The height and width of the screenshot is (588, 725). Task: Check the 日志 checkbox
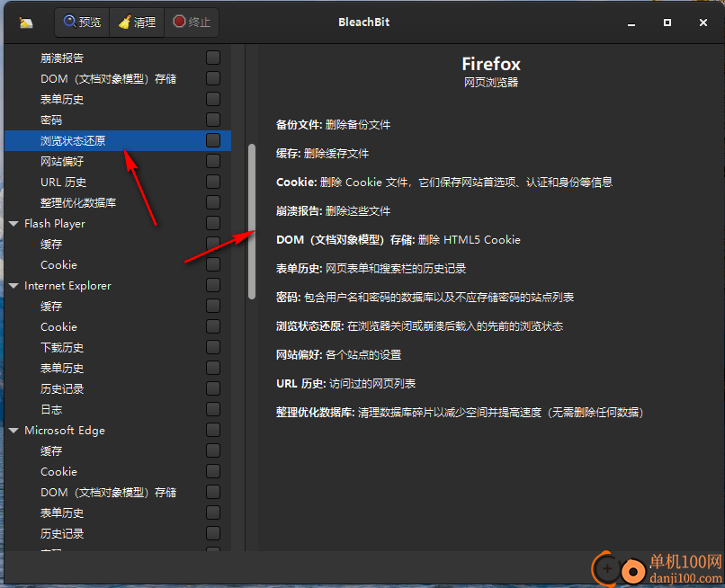coord(213,409)
